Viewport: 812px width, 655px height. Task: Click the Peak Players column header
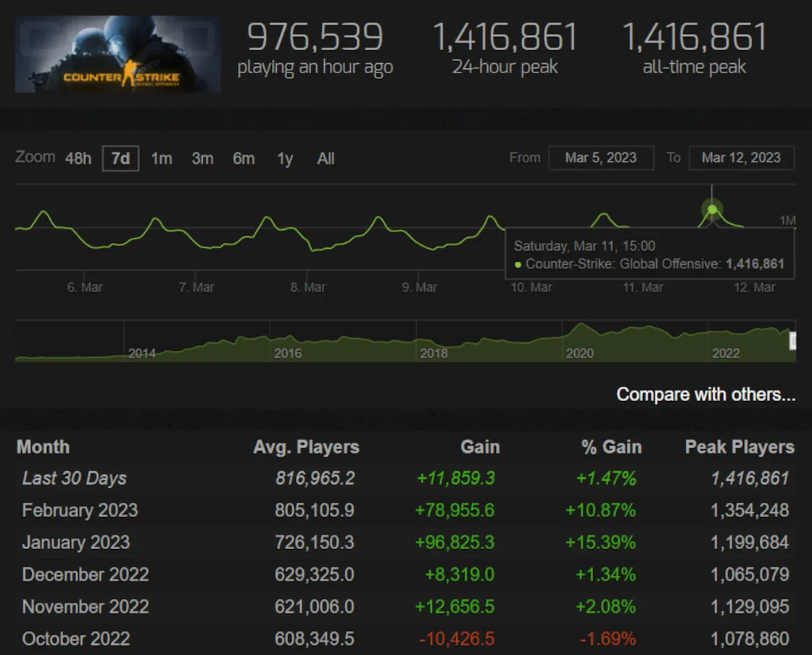click(x=739, y=447)
